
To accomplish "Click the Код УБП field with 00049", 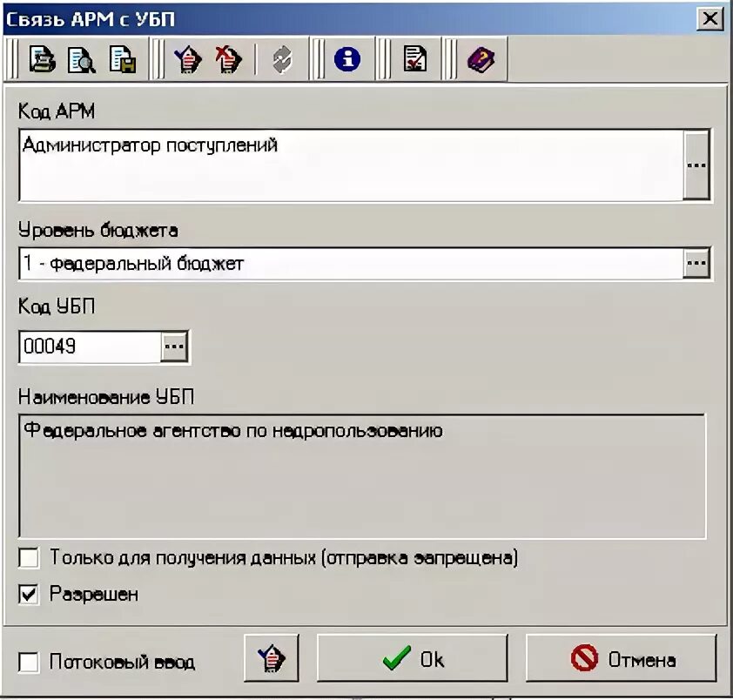I will pyautogui.click(x=91, y=347).
